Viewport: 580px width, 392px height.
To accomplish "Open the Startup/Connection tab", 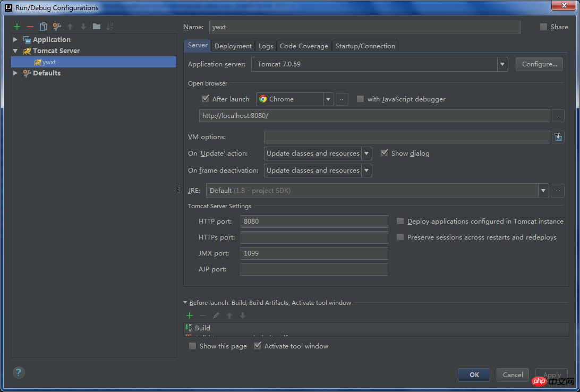I will [x=365, y=46].
